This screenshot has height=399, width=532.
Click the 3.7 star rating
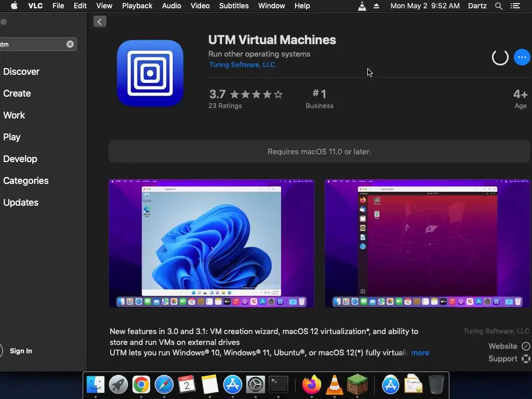pos(246,94)
